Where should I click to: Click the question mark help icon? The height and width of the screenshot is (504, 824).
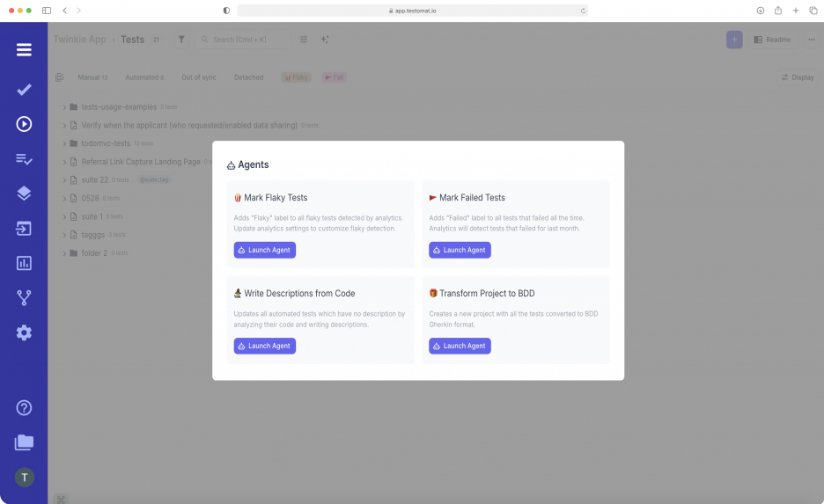point(24,407)
